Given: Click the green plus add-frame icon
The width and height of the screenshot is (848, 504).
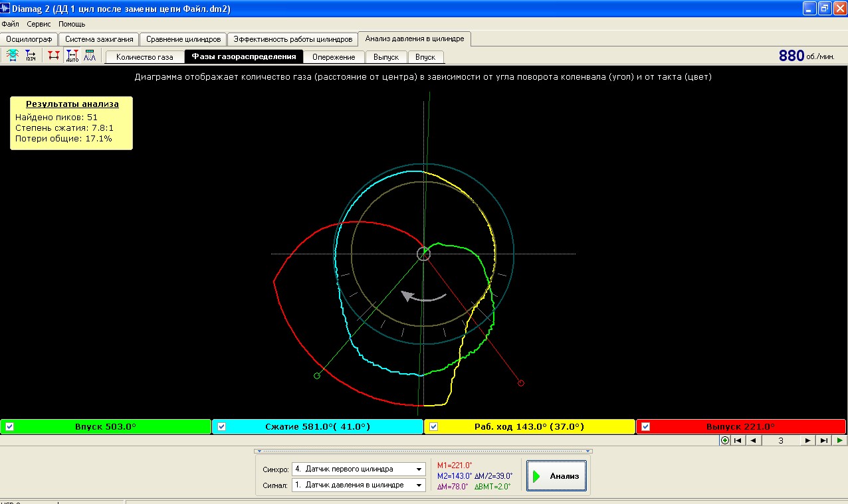Looking at the screenshot, I should click(x=725, y=440).
